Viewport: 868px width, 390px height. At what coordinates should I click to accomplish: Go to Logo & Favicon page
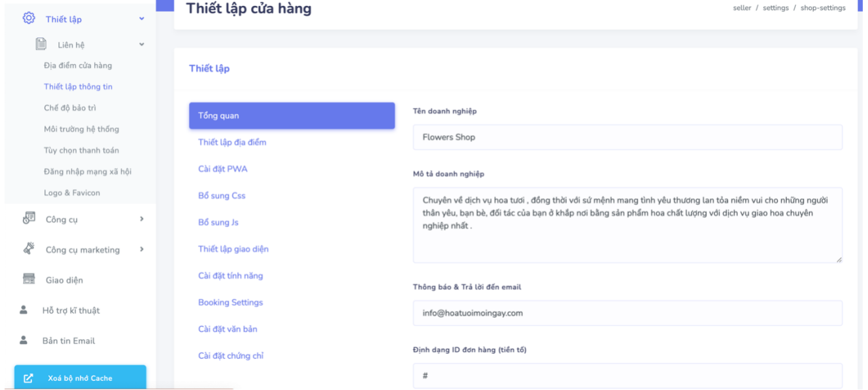coord(72,193)
